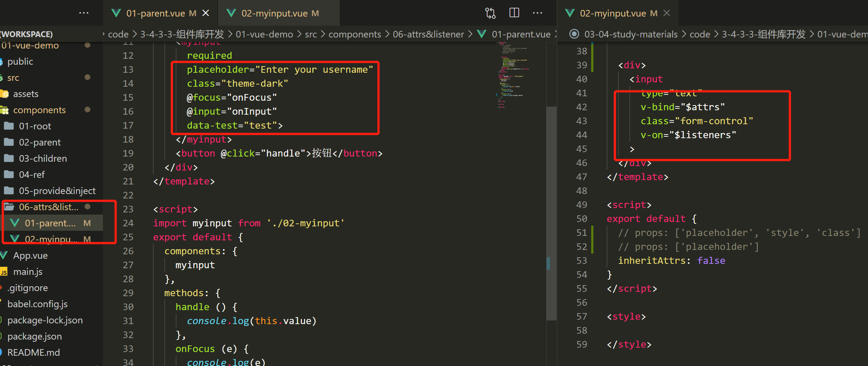Click class="form-control" line in right editor
This screenshot has width=868, height=366.
point(697,121)
